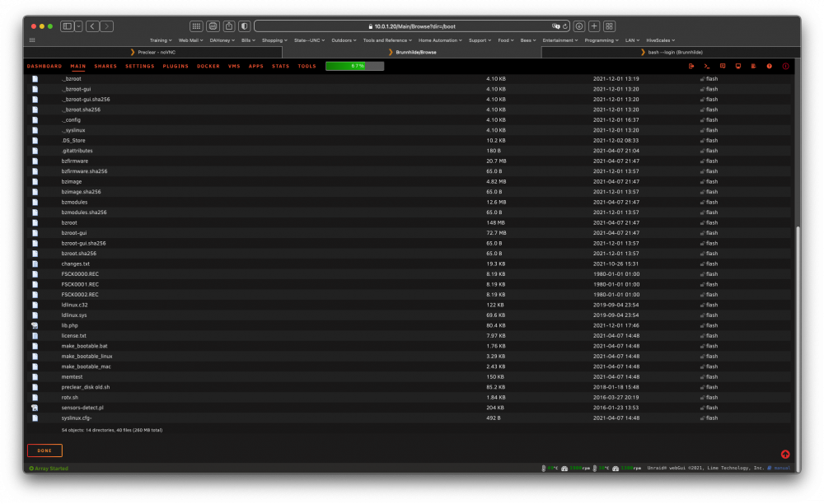
Task: Click the print-style toolbar icon beside Share
Action: point(213,26)
